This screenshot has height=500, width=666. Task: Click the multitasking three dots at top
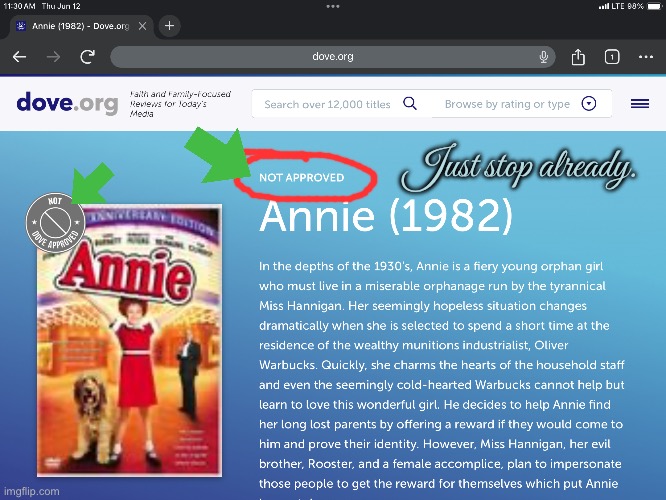point(333,6)
